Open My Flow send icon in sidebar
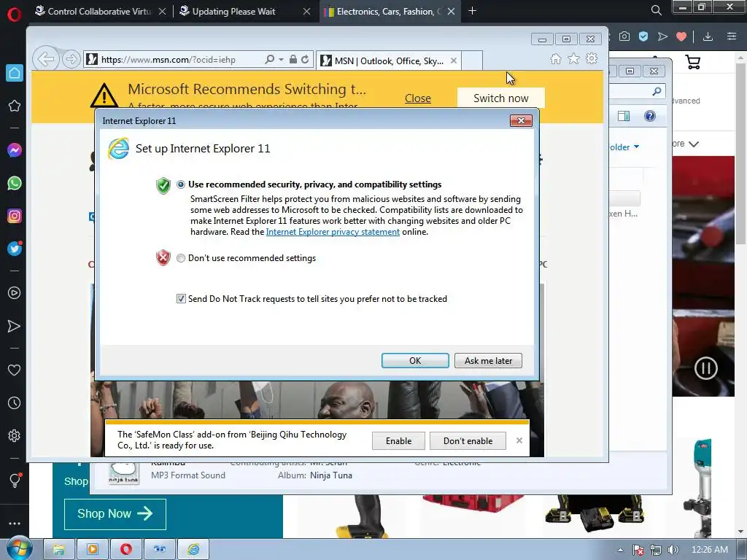Screen dimensions: 747x560 click(15, 326)
